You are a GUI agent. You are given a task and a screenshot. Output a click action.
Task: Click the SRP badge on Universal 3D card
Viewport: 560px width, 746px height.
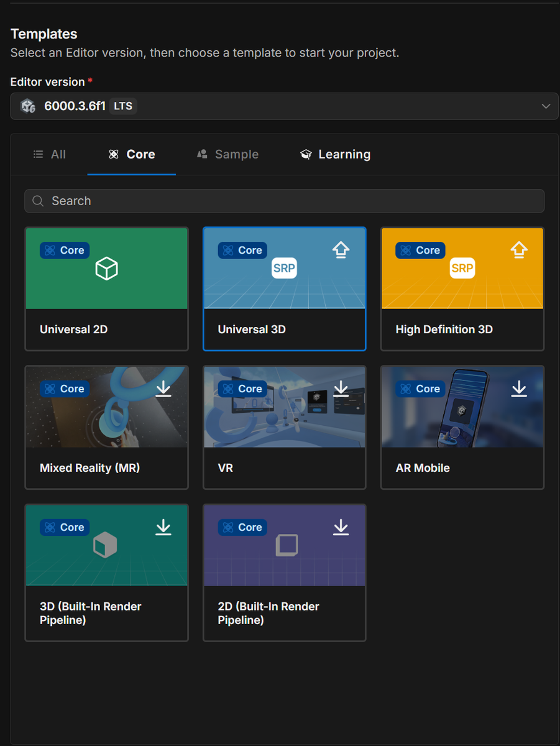point(285,269)
